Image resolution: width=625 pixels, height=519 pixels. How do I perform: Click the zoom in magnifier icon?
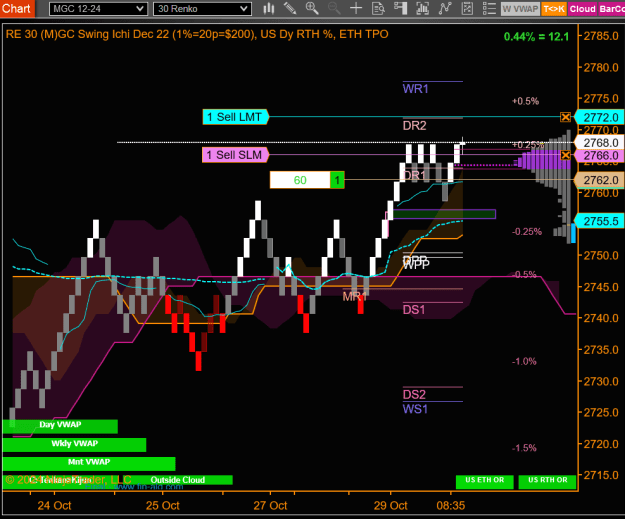coord(312,8)
